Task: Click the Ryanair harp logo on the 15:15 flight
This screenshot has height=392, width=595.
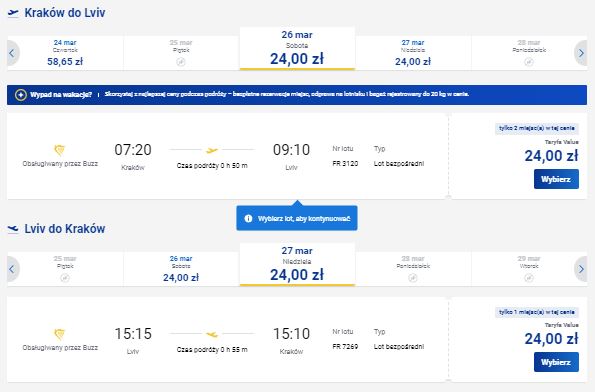Action: (x=60, y=334)
